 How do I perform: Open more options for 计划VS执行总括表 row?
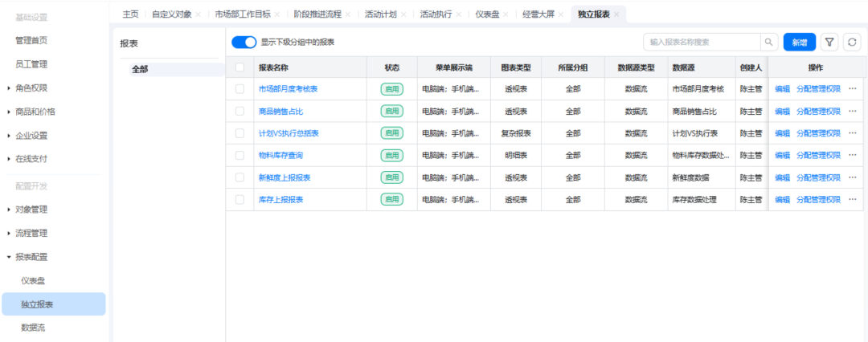click(853, 133)
